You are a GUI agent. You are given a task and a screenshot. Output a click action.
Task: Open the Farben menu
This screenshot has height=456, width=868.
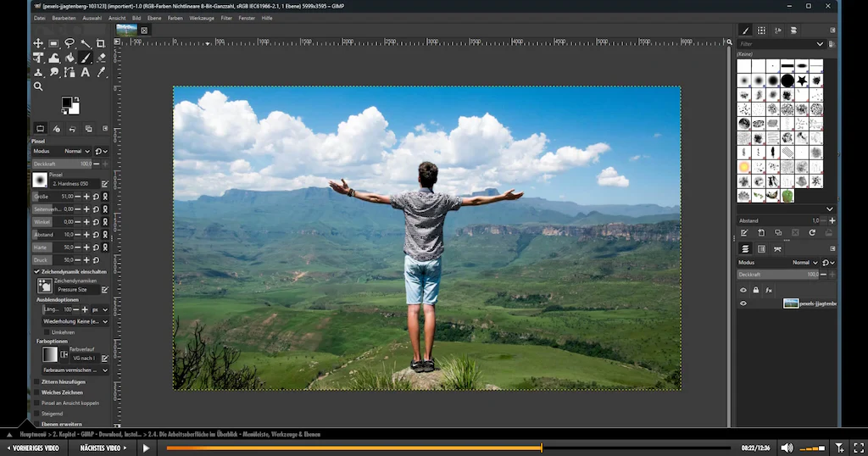click(175, 19)
